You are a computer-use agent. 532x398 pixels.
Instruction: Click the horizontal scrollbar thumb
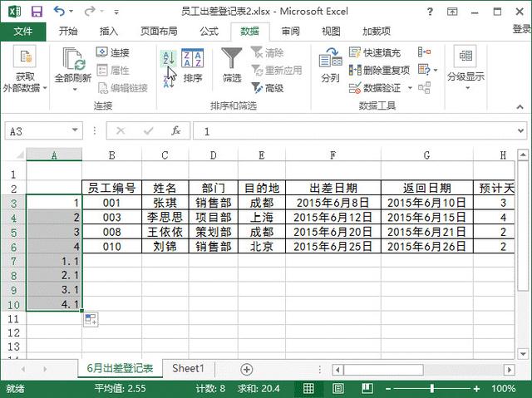[x=383, y=370]
